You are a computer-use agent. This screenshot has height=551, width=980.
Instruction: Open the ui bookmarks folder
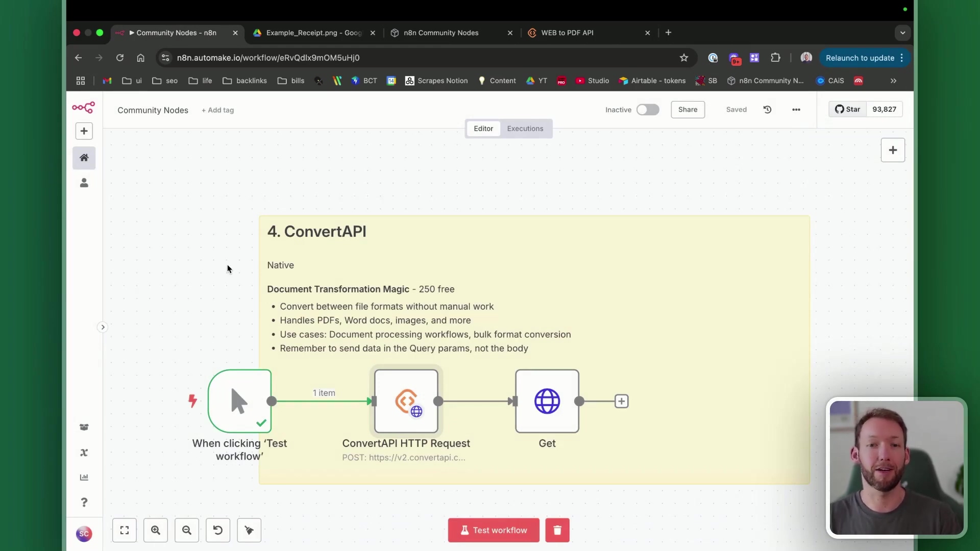tap(132, 81)
